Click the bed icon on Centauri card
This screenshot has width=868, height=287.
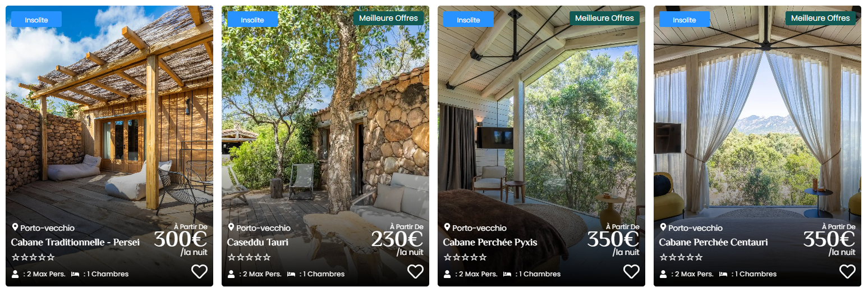723,274
